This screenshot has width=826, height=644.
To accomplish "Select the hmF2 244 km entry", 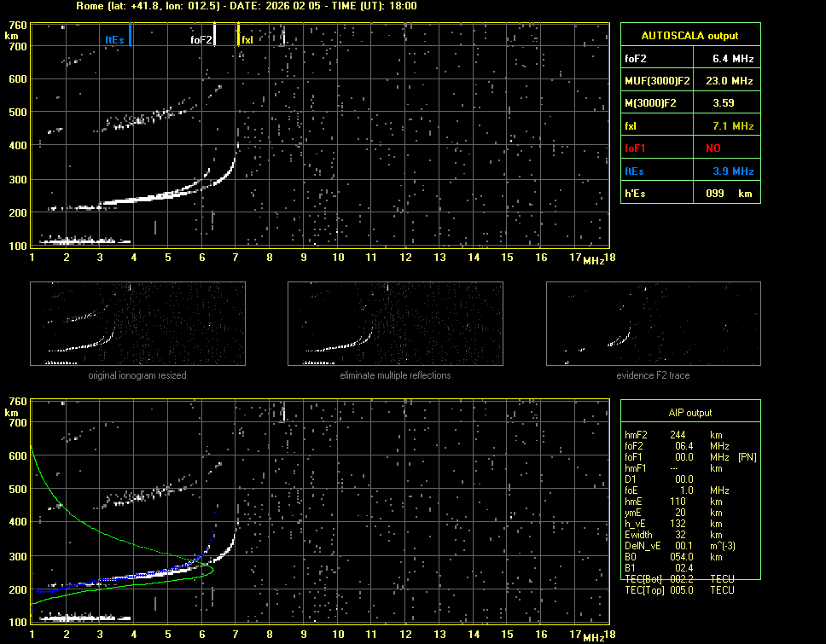I will point(672,434).
